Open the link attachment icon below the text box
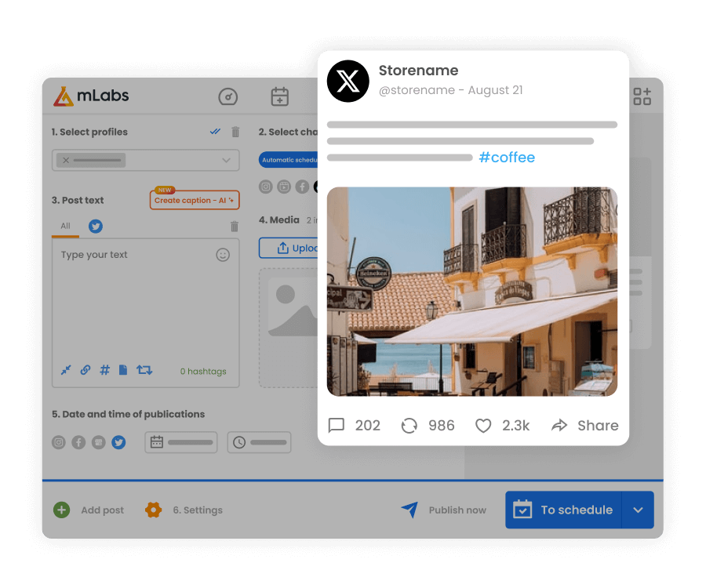Viewport: 706px width, 588px height. click(x=85, y=369)
